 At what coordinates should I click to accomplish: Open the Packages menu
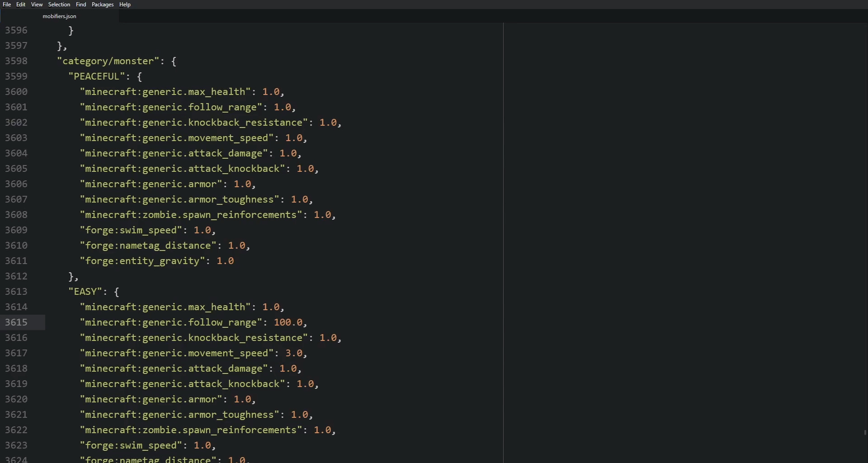pyautogui.click(x=103, y=5)
